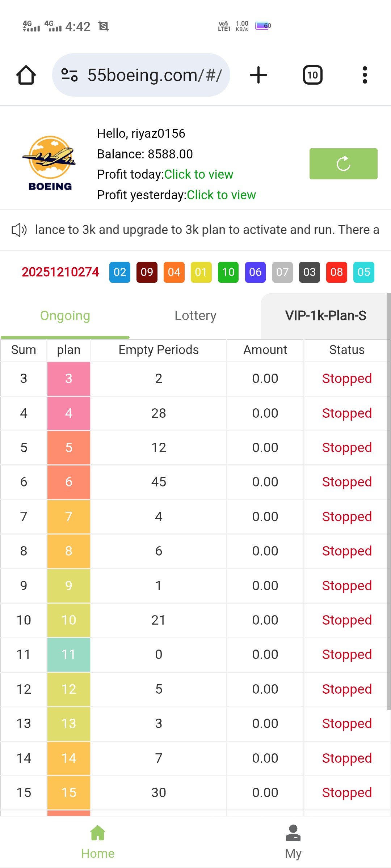391x868 pixels.
Task: Click the green refresh balance button
Action: pyautogui.click(x=343, y=164)
